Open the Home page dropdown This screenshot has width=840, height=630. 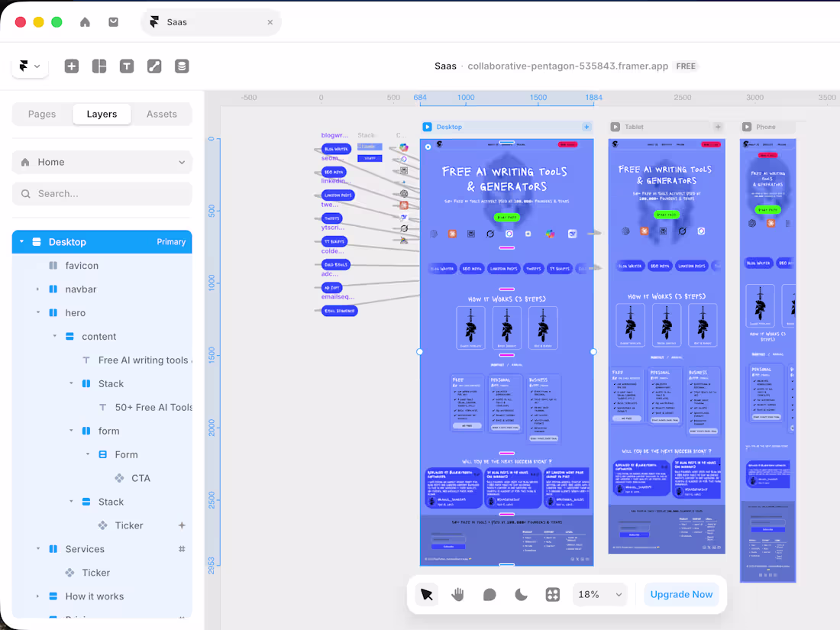102,163
